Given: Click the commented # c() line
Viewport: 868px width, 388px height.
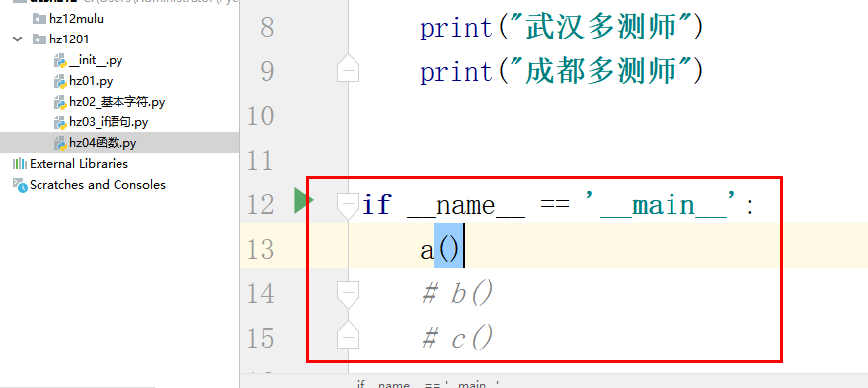Looking at the screenshot, I should pyautogui.click(x=456, y=338).
